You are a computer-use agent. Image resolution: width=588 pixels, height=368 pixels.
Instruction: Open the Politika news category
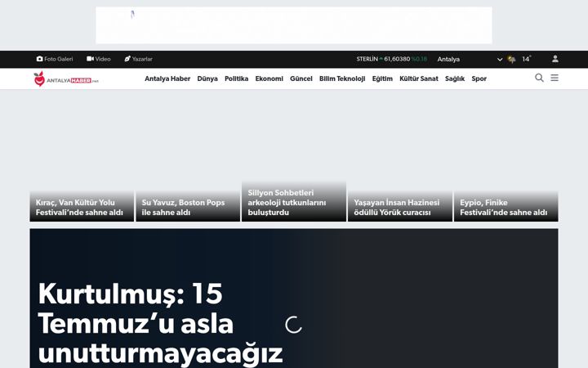coord(236,79)
